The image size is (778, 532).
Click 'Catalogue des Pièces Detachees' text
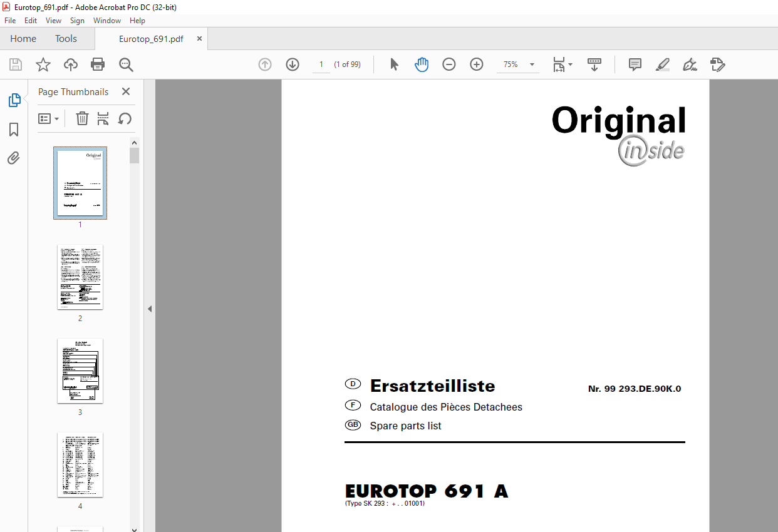pyautogui.click(x=446, y=407)
